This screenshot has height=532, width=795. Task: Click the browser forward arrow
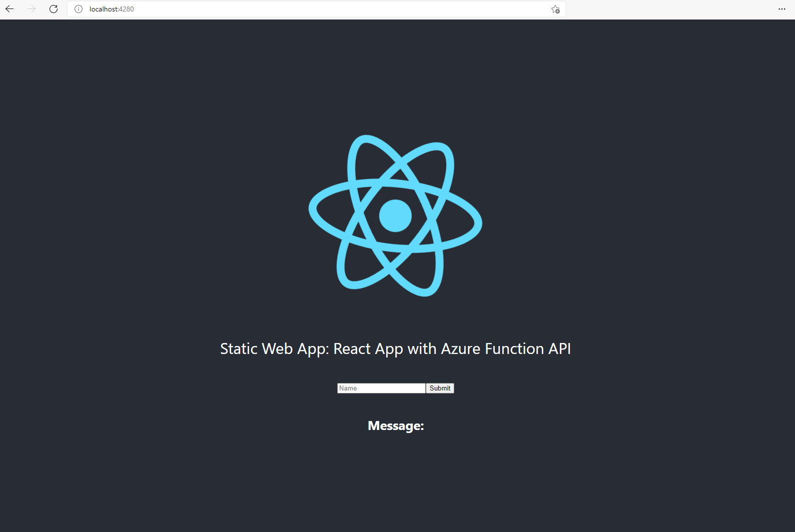[32, 9]
